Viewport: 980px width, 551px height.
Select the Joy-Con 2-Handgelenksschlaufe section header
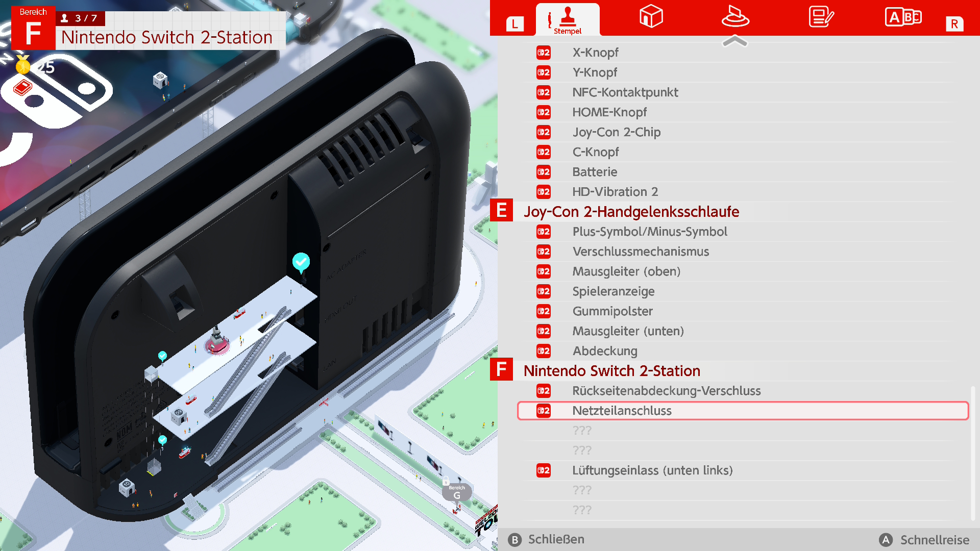coord(631,212)
